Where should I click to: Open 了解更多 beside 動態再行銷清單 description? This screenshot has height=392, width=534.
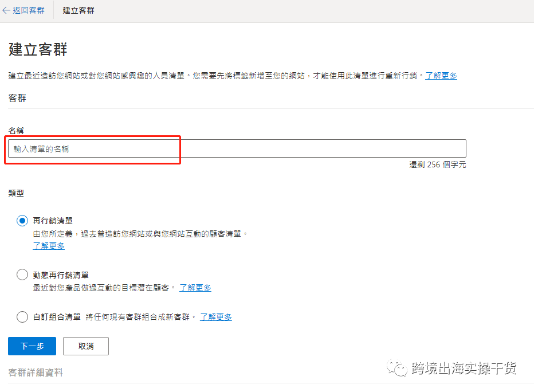coord(195,288)
